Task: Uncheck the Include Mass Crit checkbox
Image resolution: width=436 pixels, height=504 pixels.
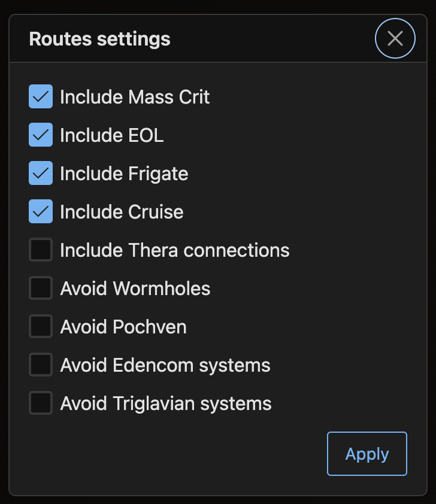Action: pos(40,96)
